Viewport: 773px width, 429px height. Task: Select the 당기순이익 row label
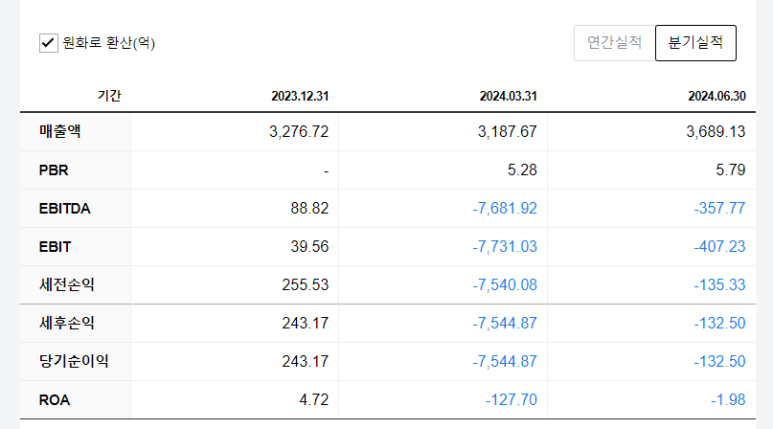[74, 361]
